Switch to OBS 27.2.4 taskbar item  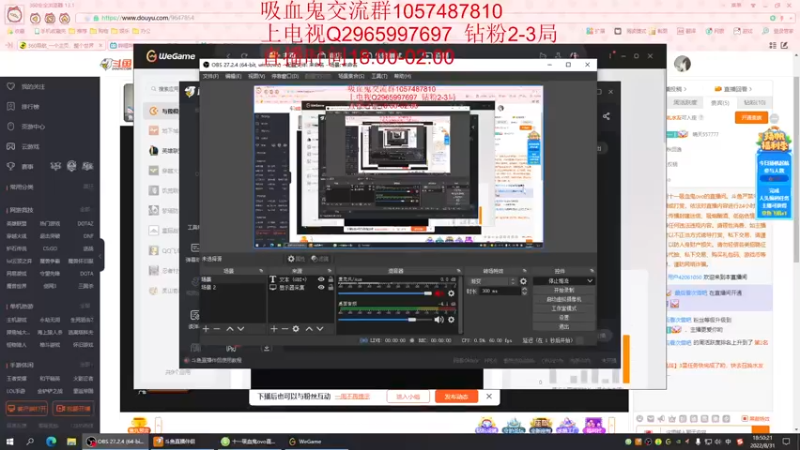point(115,441)
